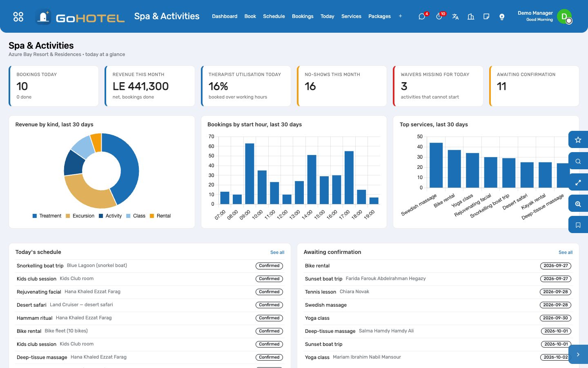Toggle fullscreen with the expand arrows icon

tap(578, 182)
